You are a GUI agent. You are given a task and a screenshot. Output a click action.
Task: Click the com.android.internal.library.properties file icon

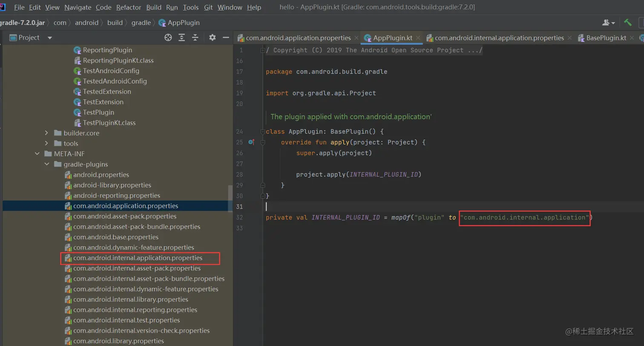pos(68,300)
